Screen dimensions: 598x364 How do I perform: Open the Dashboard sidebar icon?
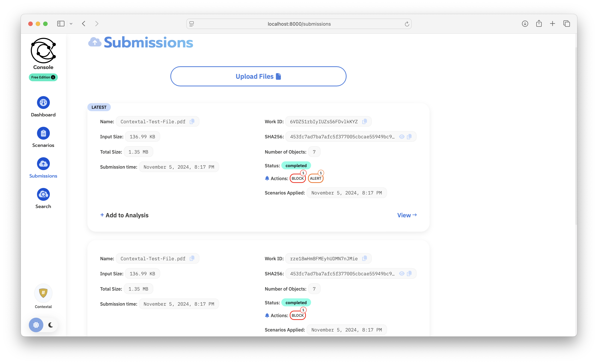43,103
